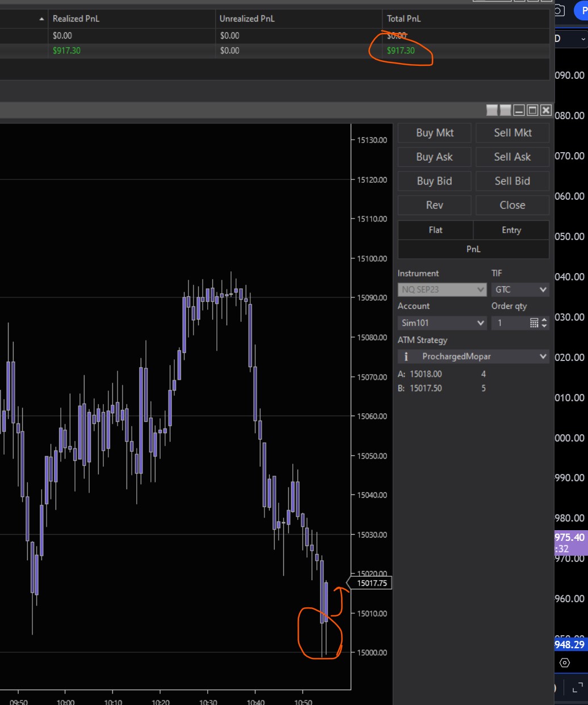
Task: Click the blue 948.29 price label
Action: [x=570, y=644]
